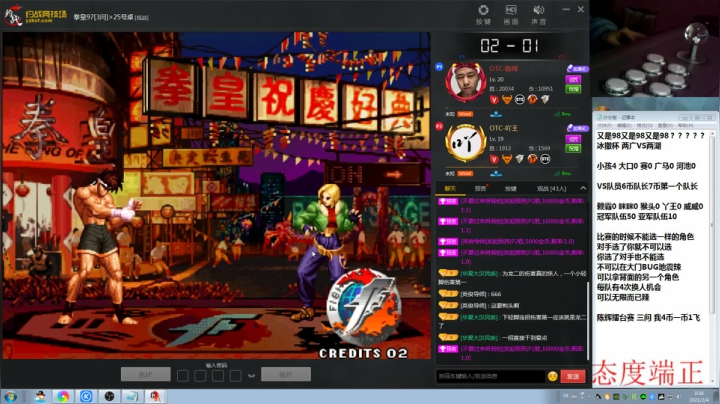Open the 文件 menu in Notepad

click(603, 125)
